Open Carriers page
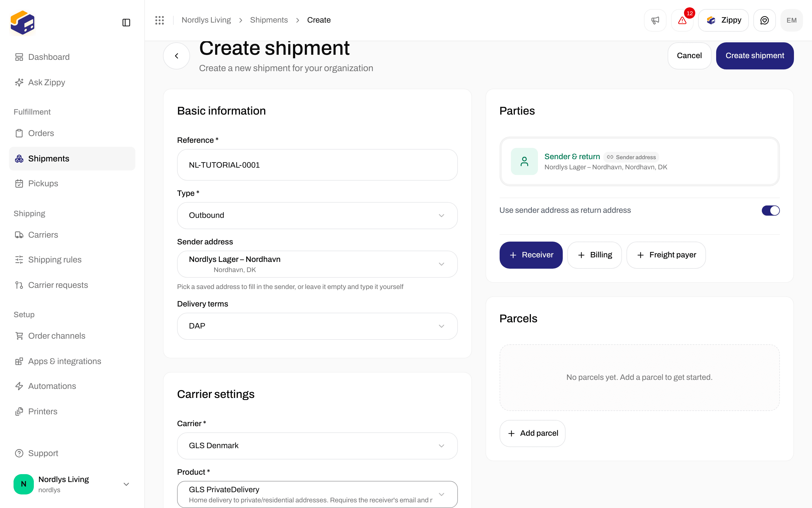The height and width of the screenshot is (508, 812). (x=72, y=235)
